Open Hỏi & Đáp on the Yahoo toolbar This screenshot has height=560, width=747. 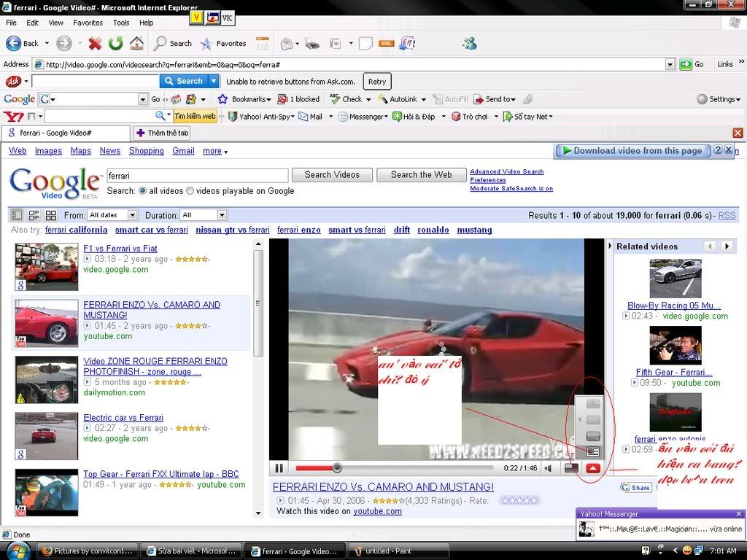pos(413,116)
